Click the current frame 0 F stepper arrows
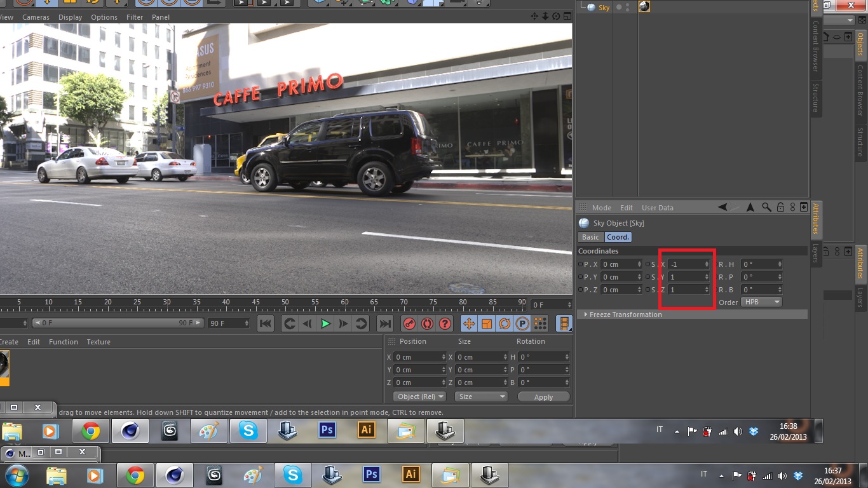Image resolution: width=868 pixels, height=488 pixels. pos(569,305)
